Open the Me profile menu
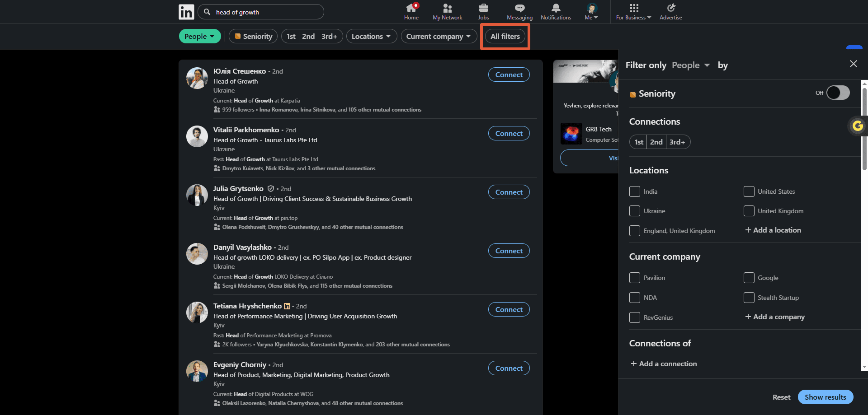868x415 pixels. 591,12
